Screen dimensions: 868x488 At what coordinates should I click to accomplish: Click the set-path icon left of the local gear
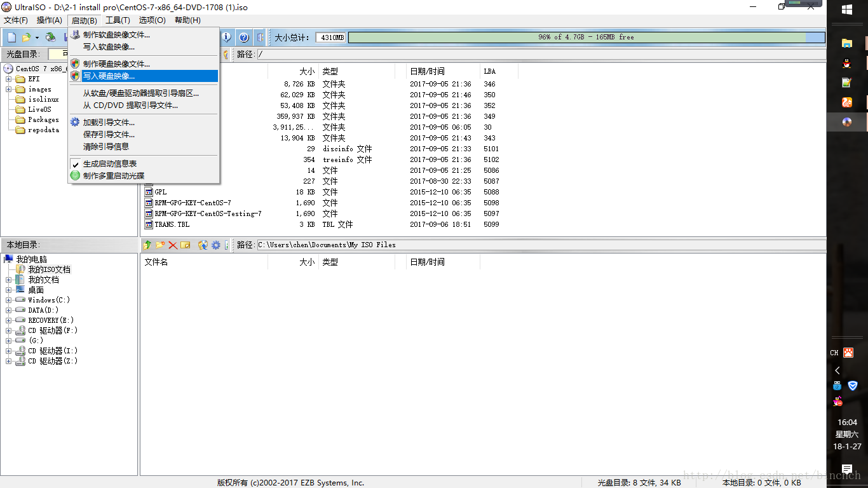click(x=203, y=245)
